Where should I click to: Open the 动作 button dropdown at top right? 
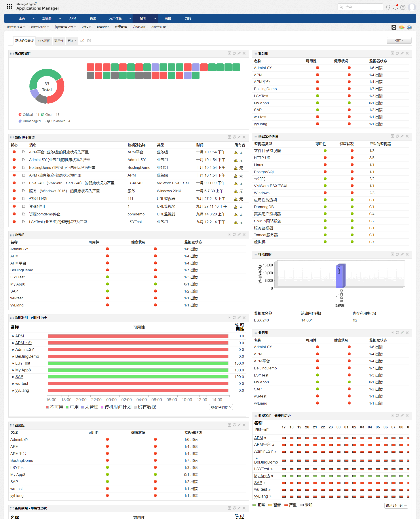(399, 40)
